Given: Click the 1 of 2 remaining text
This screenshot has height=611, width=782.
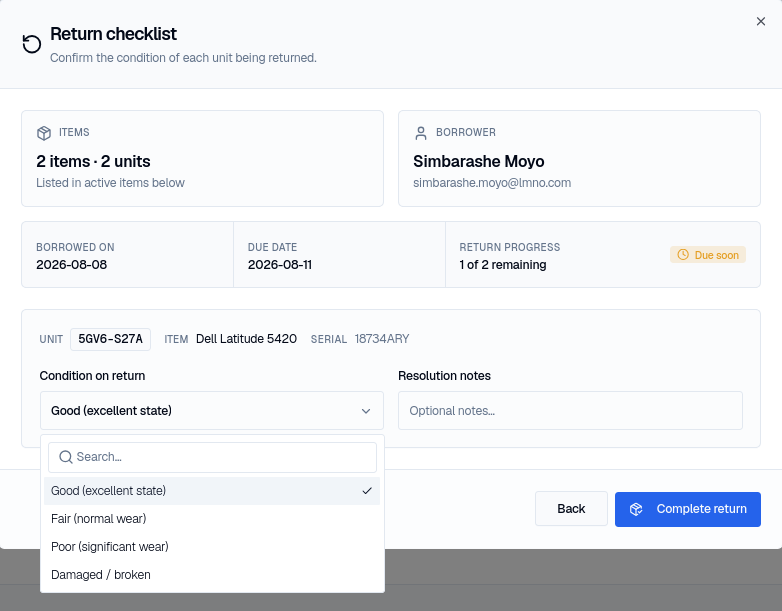Looking at the screenshot, I should coord(503,265).
